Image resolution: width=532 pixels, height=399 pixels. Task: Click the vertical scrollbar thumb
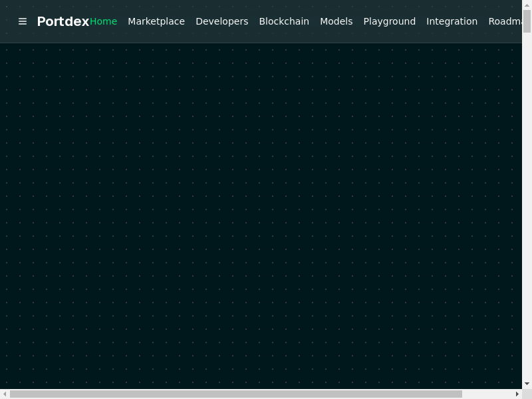527,20
